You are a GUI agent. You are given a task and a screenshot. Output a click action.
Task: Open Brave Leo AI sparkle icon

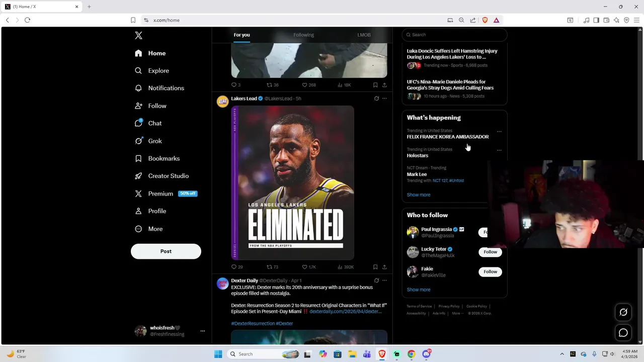coord(616,20)
